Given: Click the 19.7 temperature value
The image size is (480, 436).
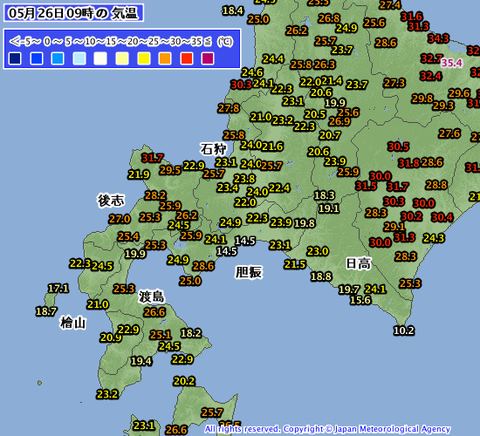Looking at the screenshot, I should click(x=349, y=289).
